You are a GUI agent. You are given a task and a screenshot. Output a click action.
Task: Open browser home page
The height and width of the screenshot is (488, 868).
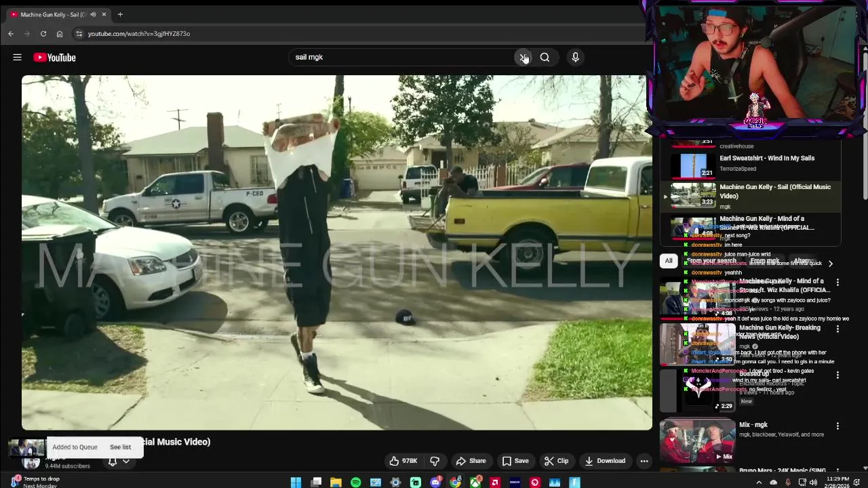click(60, 34)
